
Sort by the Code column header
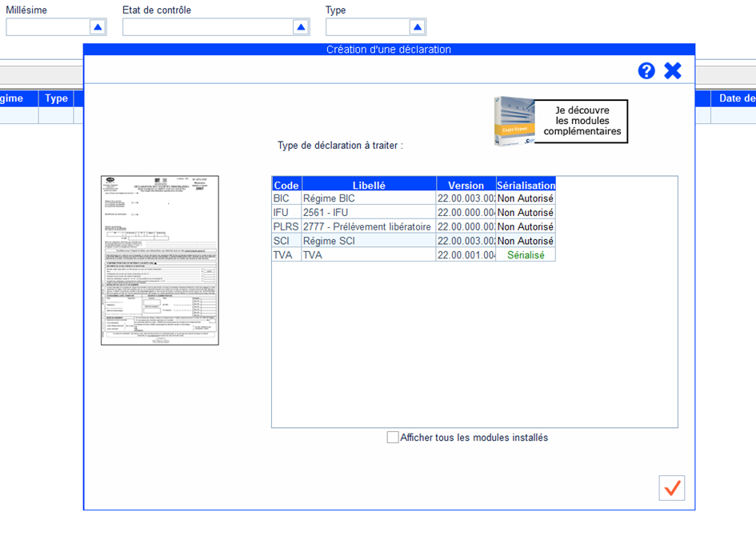pyautogui.click(x=286, y=185)
